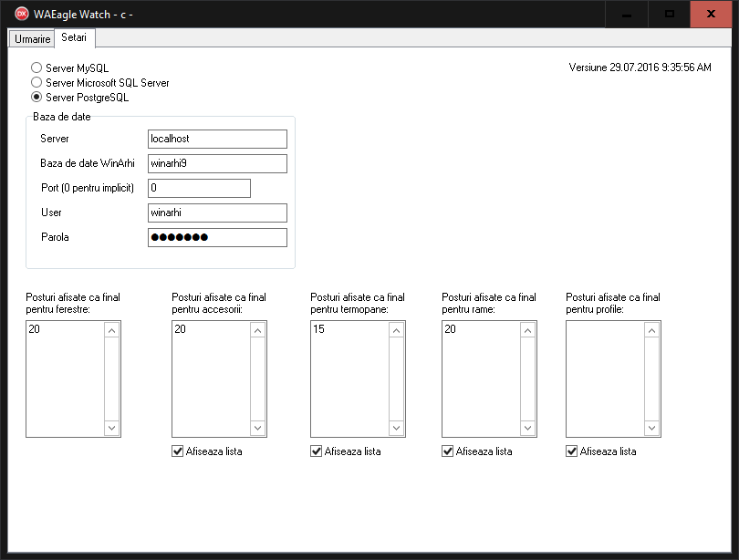Focus the Baza de date WinArhi field

tap(217, 163)
